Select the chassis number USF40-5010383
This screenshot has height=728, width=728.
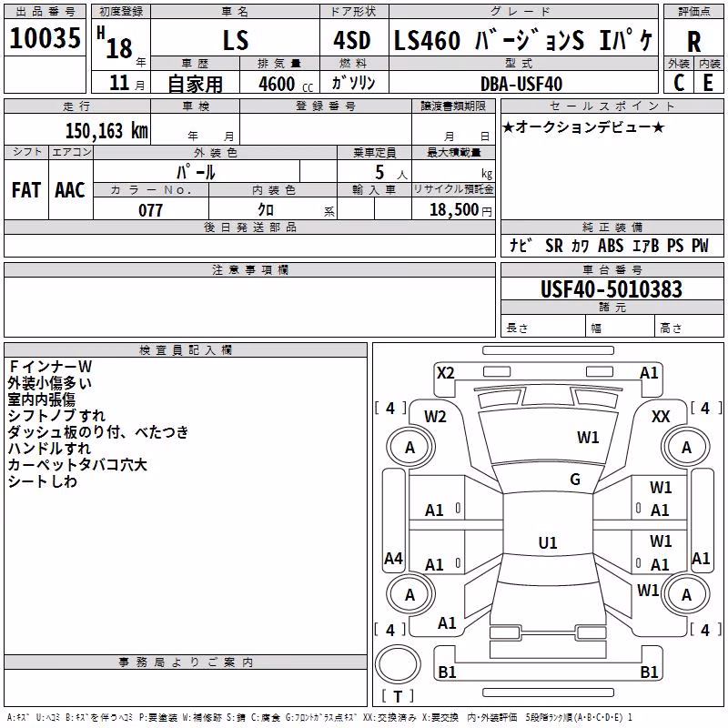(x=612, y=289)
